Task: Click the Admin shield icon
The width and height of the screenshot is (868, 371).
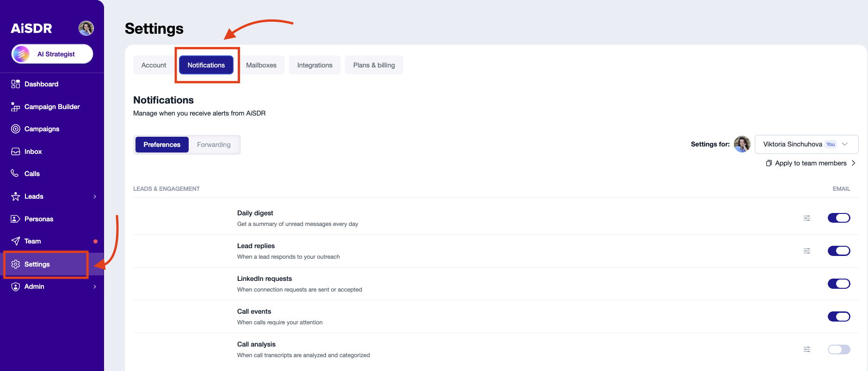Action: [x=16, y=286]
